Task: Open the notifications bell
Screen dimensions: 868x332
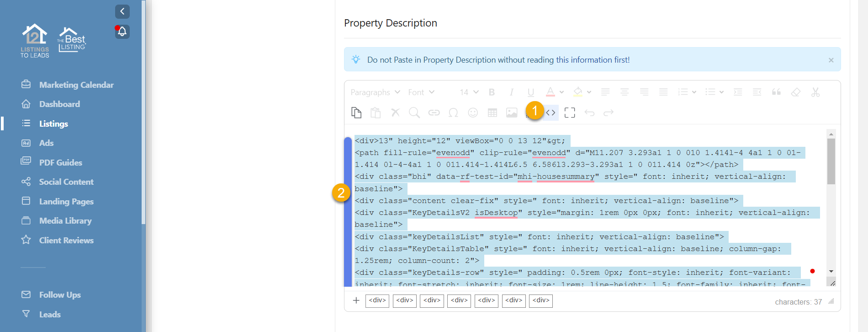Action: (122, 32)
